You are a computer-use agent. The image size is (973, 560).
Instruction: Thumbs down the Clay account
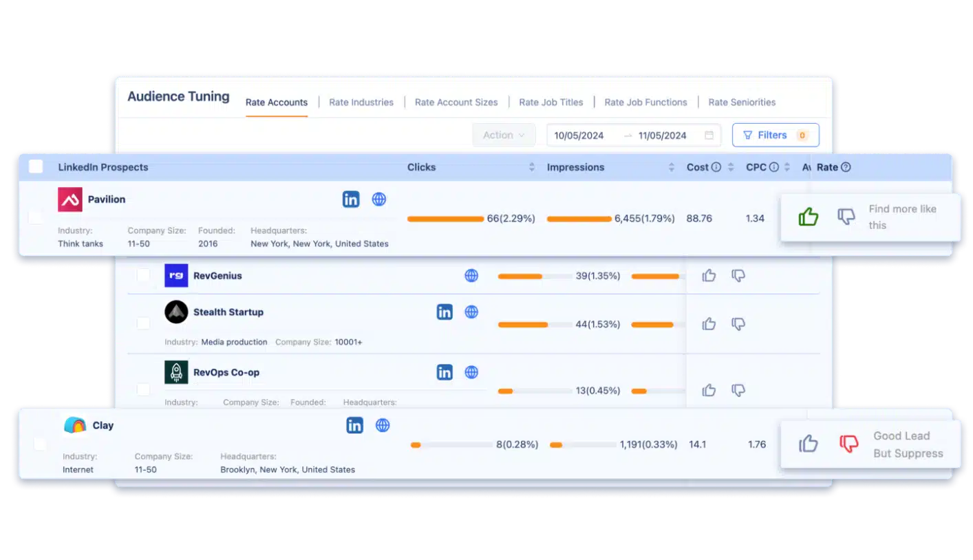[848, 444]
